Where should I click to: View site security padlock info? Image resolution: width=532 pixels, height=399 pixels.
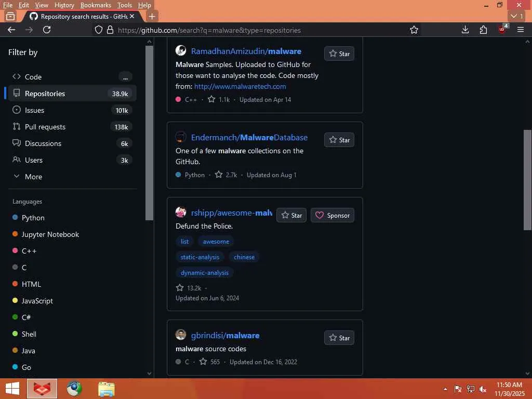click(x=110, y=30)
